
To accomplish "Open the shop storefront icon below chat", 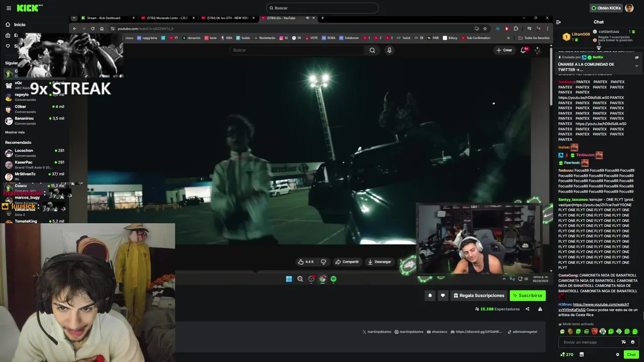I will tap(582, 354).
